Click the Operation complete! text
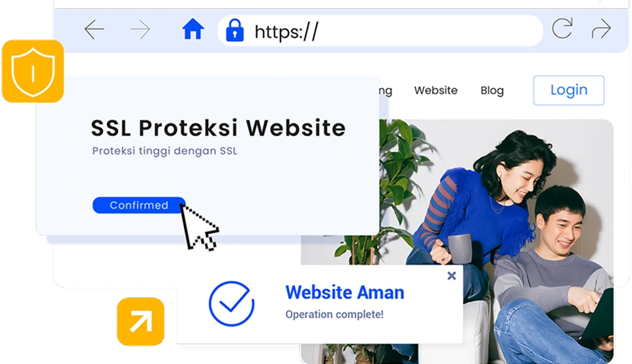632x364 pixels. point(334,315)
